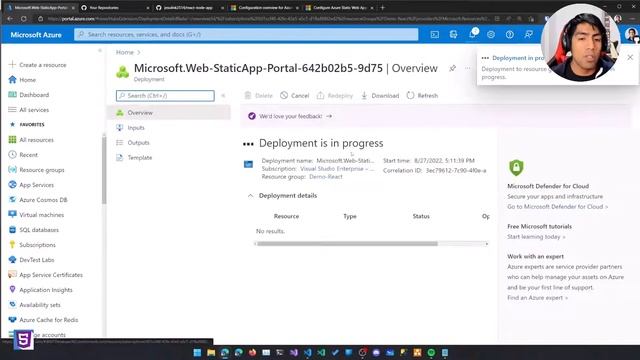Open App Services in sidebar
Screen dimensions: 640x360
(x=31, y=185)
